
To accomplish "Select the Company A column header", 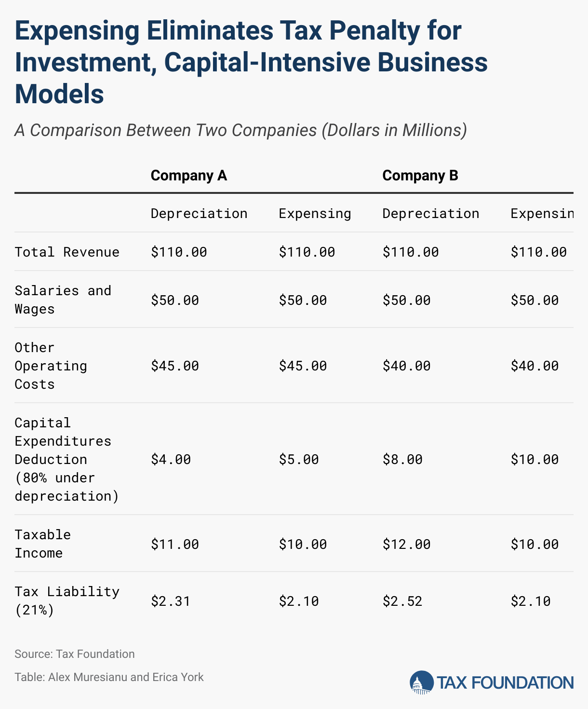I will click(x=189, y=175).
